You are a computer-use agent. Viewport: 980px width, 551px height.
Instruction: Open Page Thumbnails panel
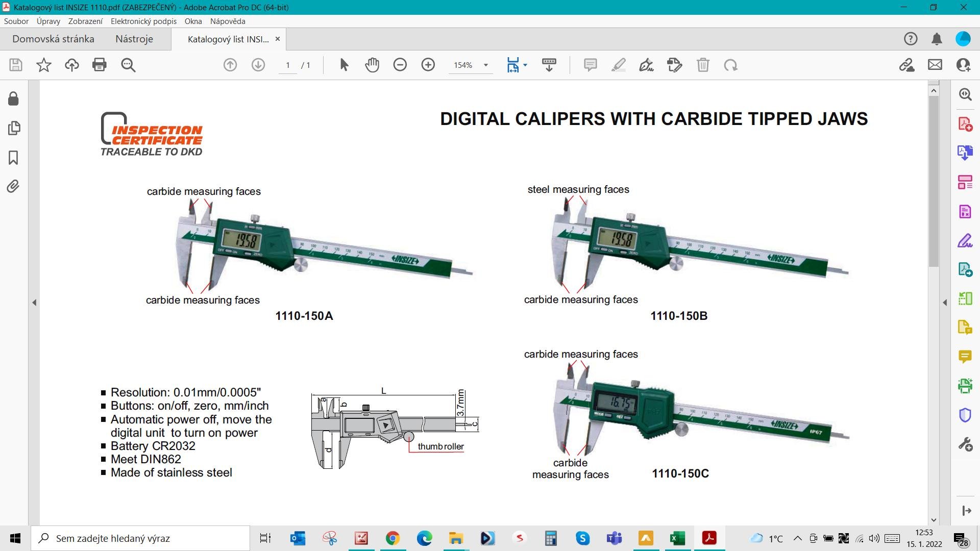pyautogui.click(x=14, y=128)
